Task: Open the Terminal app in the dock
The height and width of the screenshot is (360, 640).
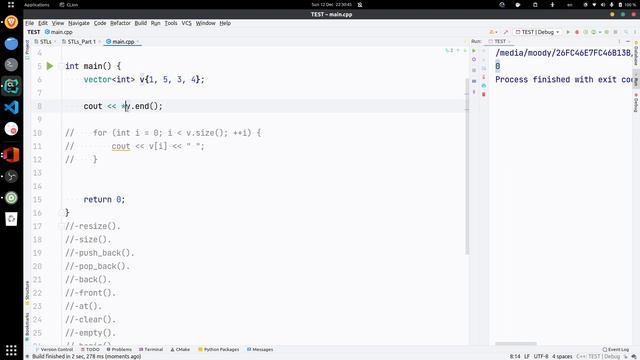Action: point(11,64)
